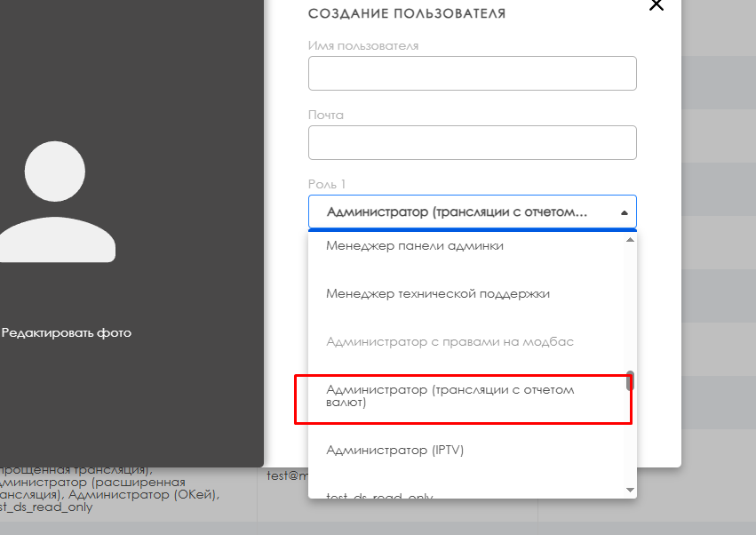The height and width of the screenshot is (535, 756).
Task: Focus the Имя пользователя input field
Action: click(472, 74)
